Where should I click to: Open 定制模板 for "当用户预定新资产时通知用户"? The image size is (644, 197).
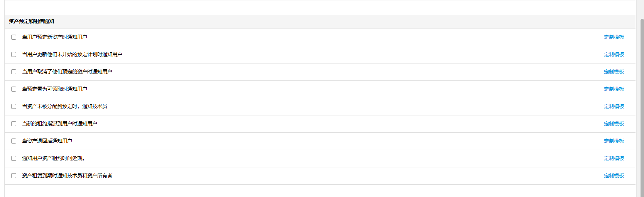pyautogui.click(x=614, y=37)
